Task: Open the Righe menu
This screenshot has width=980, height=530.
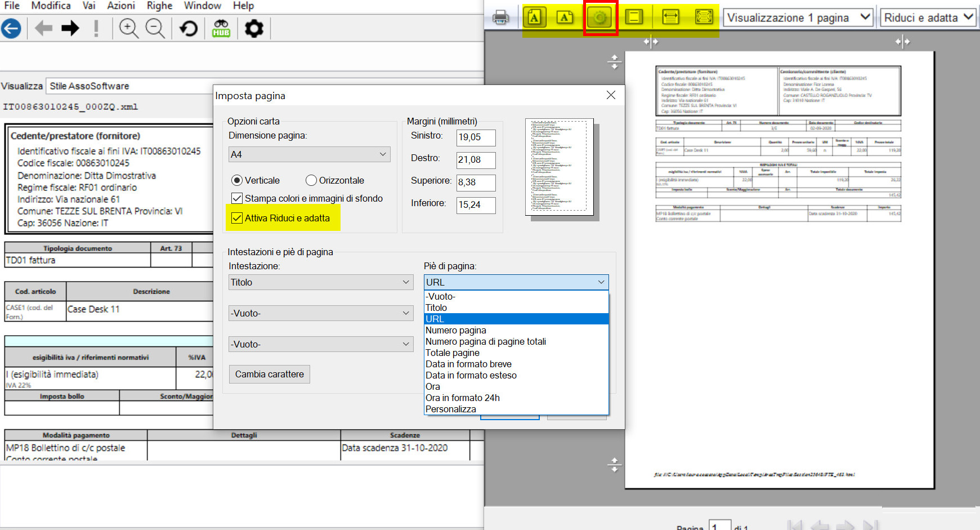Action: coord(160,6)
